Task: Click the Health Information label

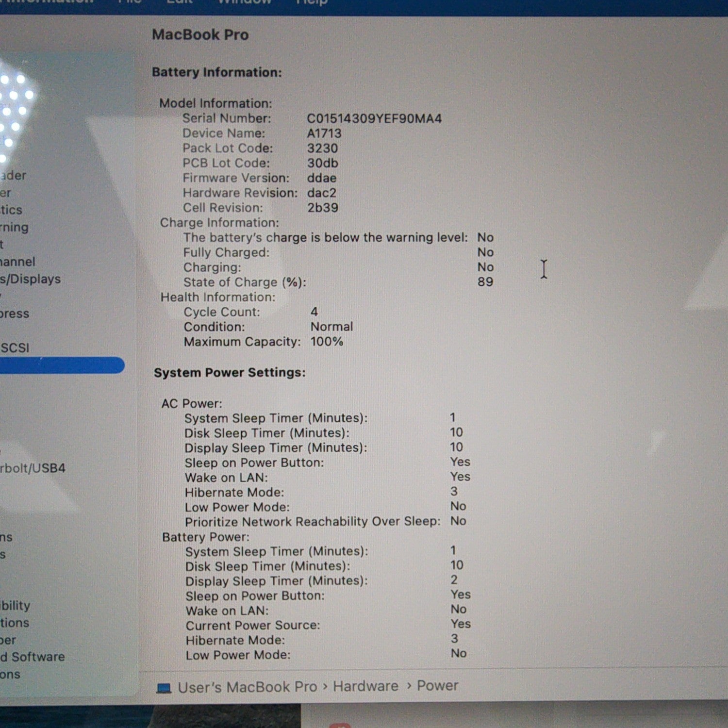Action: [x=218, y=297]
